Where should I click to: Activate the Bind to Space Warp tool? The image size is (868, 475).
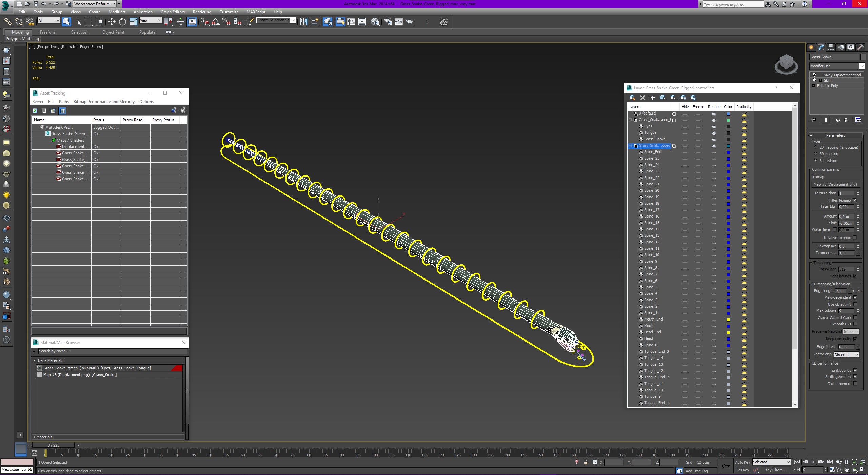click(30, 22)
